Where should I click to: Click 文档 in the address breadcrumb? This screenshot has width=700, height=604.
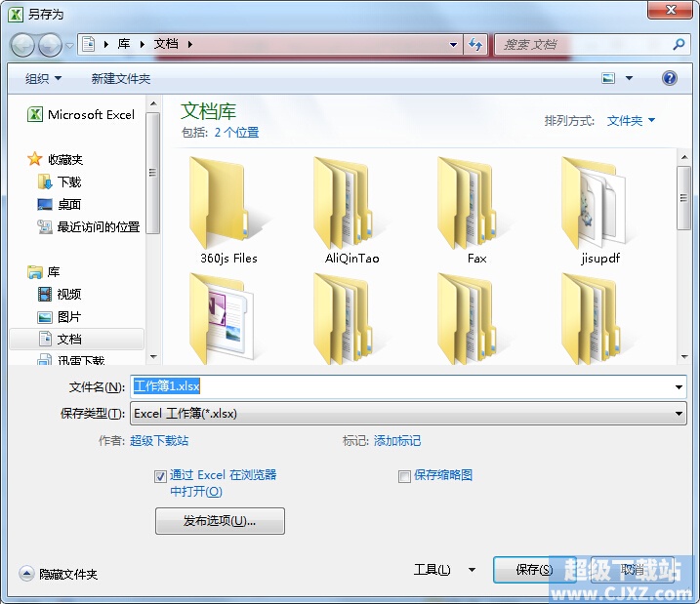[x=166, y=44]
